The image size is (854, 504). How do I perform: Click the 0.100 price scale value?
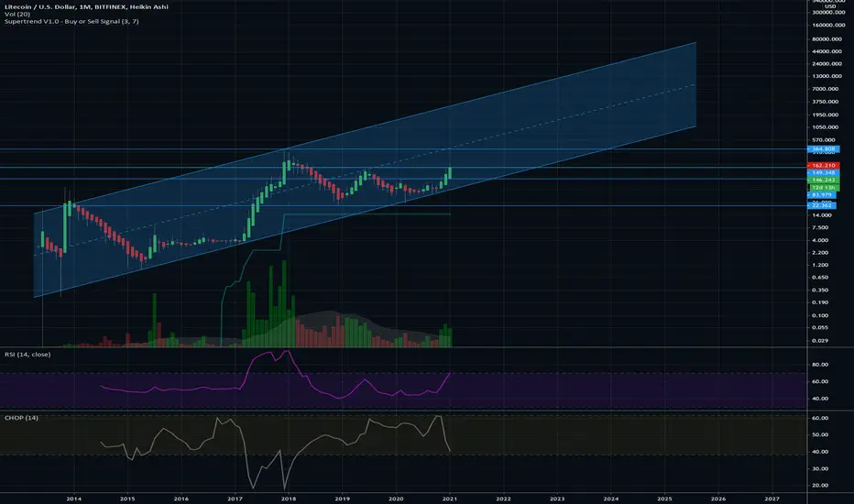tap(820, 315)
